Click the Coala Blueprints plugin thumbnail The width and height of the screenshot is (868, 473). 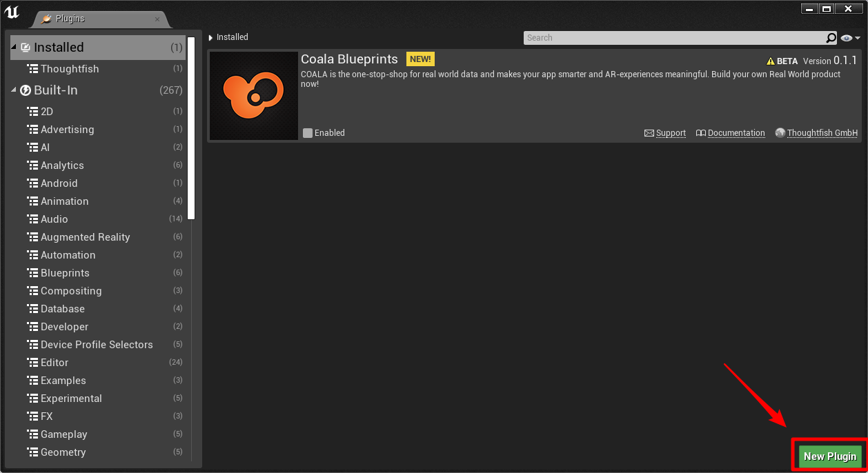tap(253, 95)
